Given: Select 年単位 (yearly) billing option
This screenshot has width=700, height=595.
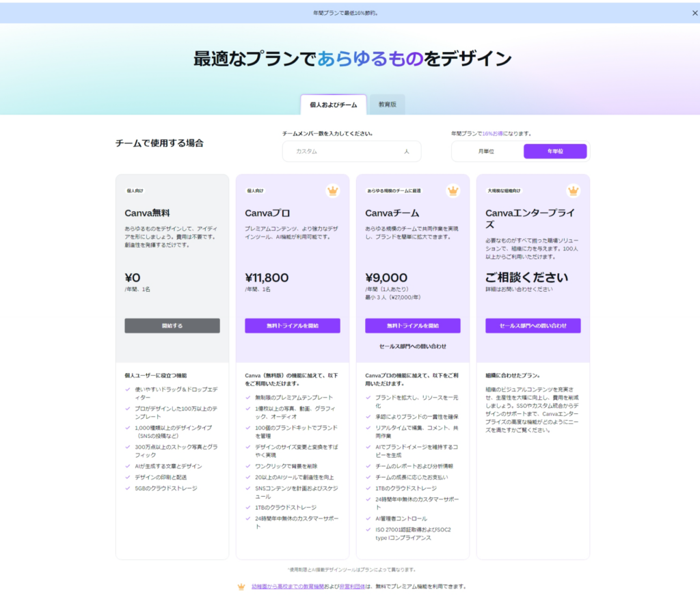Looking at the screenshot, I should pyautogui.click(x=554, y=151).
